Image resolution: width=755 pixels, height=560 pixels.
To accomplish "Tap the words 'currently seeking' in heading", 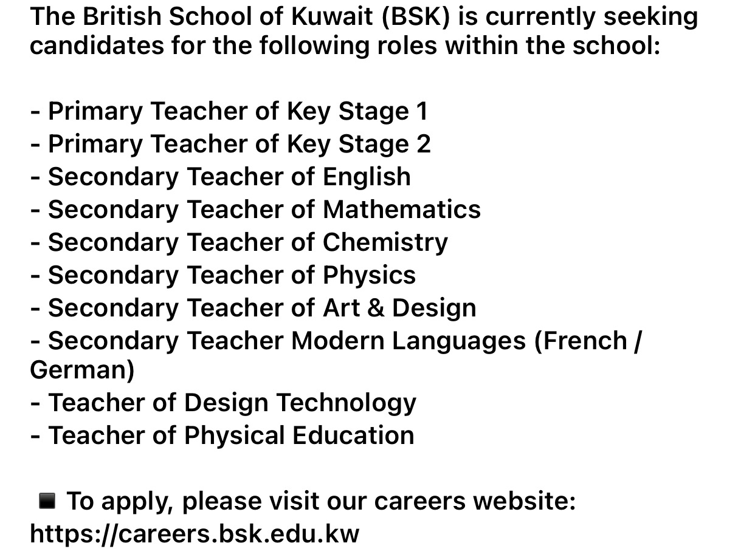I will pyautogui.click(x=591, y=16).
